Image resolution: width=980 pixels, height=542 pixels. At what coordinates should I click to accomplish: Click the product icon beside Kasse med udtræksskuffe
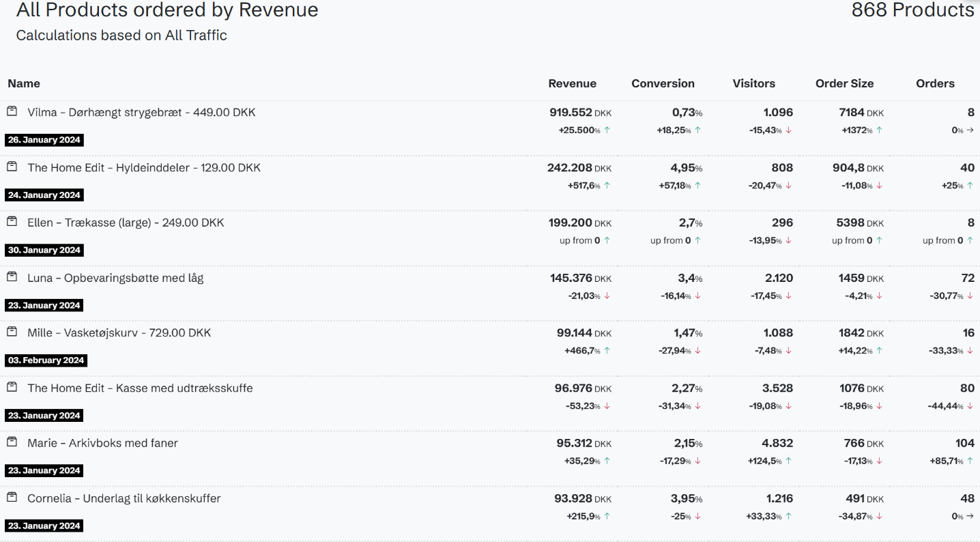[x=12, y=386]
